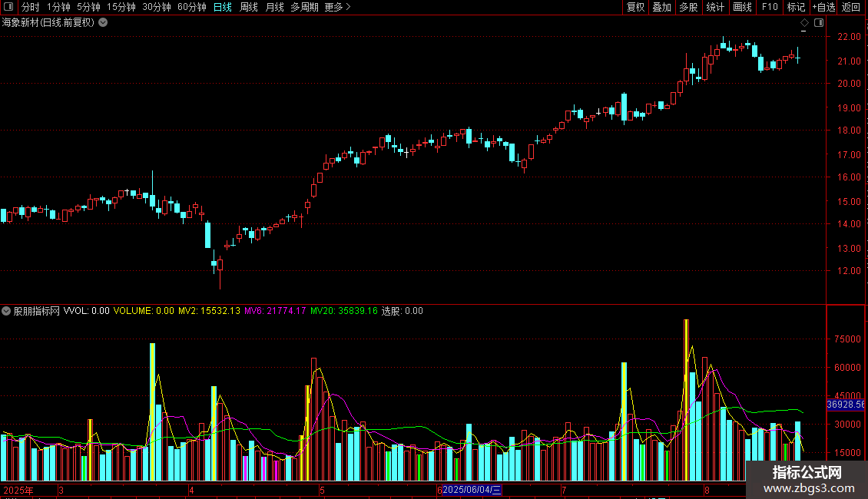Click the MV6: 21774.17 value
The width and height of the screenshot is (868, 499).
[275, 311]
